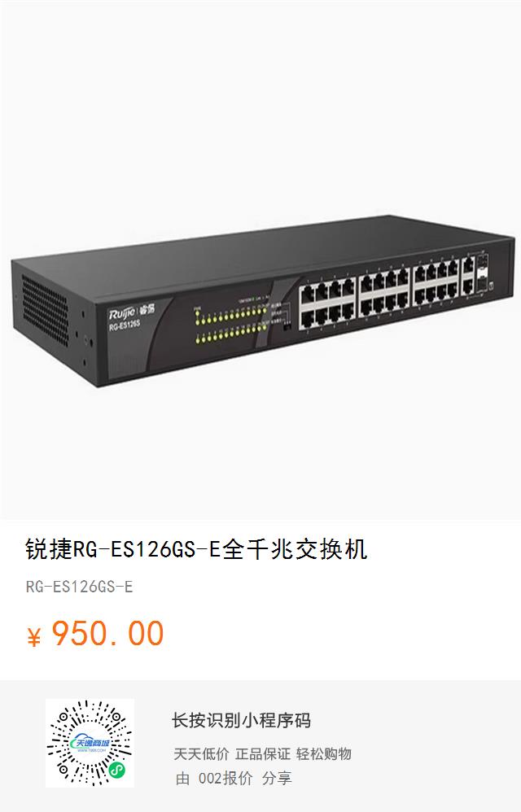Click the orange ¥ currency symbol
Image resolution: width=521 pixels, height=812 pixels.
pyautogui.click(x=33, y=637)
